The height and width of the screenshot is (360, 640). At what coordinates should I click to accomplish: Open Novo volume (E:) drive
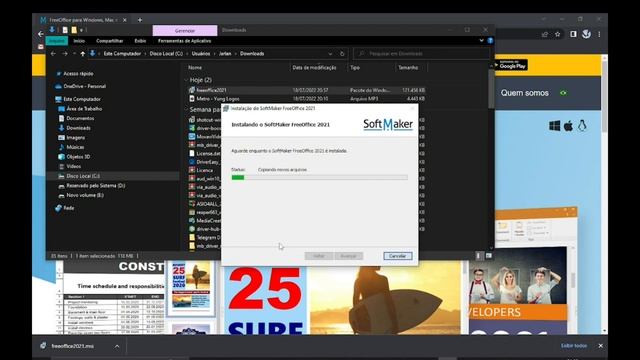85,195
